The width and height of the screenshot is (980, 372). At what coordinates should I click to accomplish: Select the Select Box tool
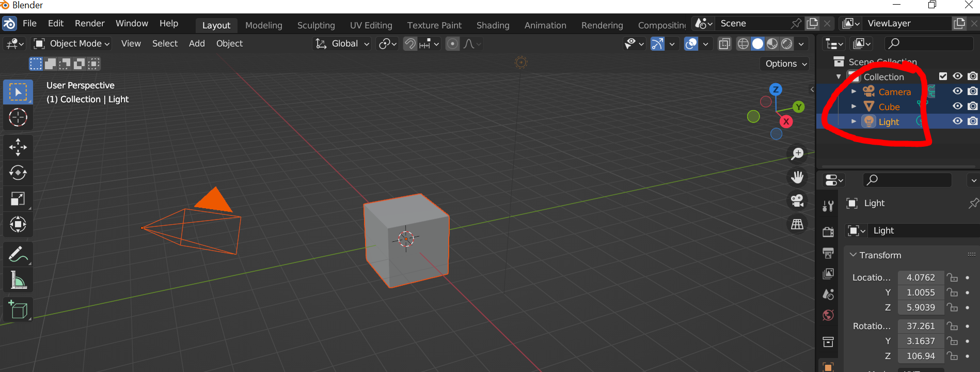(x=18, y=92)
